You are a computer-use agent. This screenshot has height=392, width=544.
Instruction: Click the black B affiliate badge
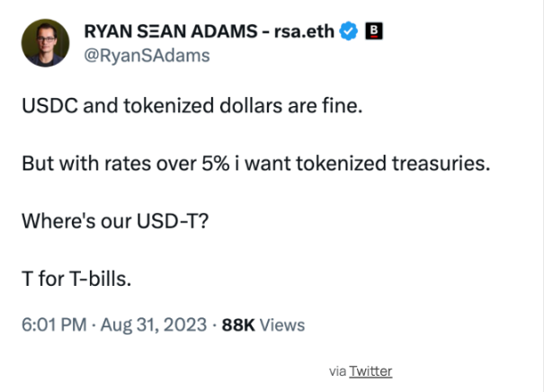[374, 31]
